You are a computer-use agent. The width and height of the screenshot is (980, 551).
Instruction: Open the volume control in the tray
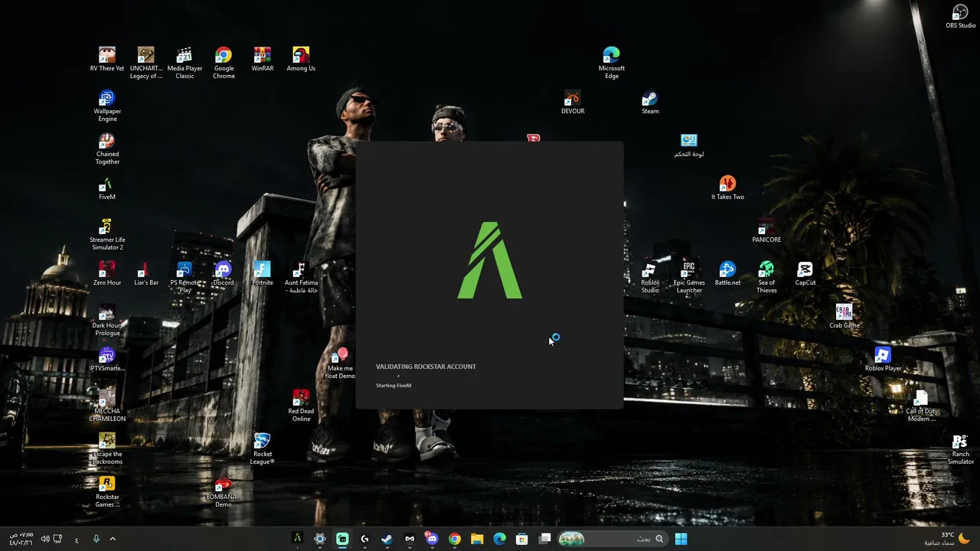[45, 539]
